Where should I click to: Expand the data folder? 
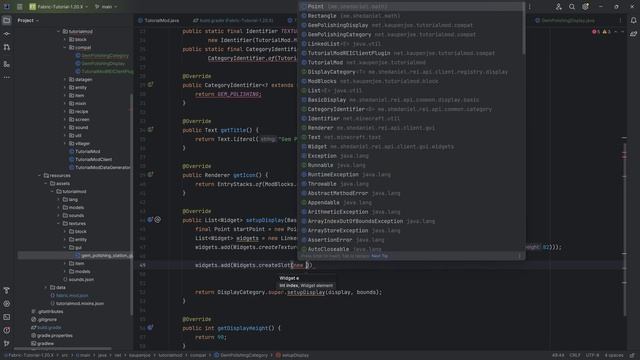(46, 288)
